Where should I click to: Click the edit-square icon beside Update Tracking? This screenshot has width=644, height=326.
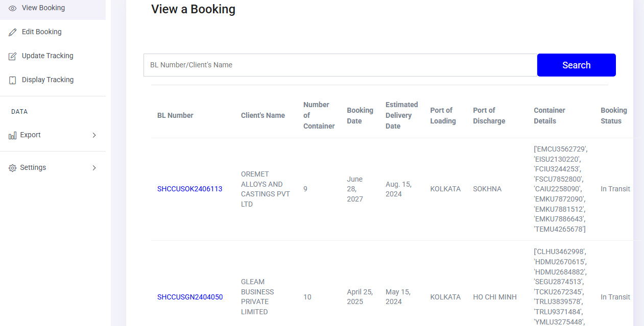[x=13, y=56]
